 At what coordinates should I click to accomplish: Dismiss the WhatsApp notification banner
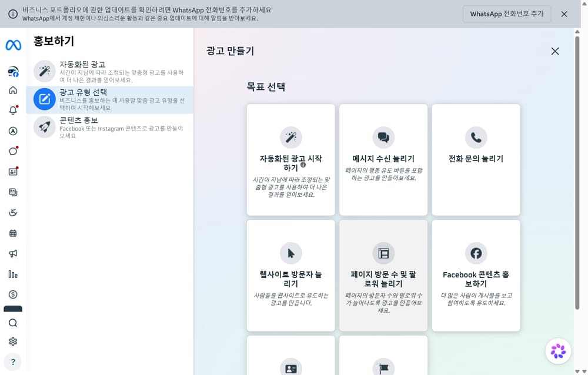564,14
